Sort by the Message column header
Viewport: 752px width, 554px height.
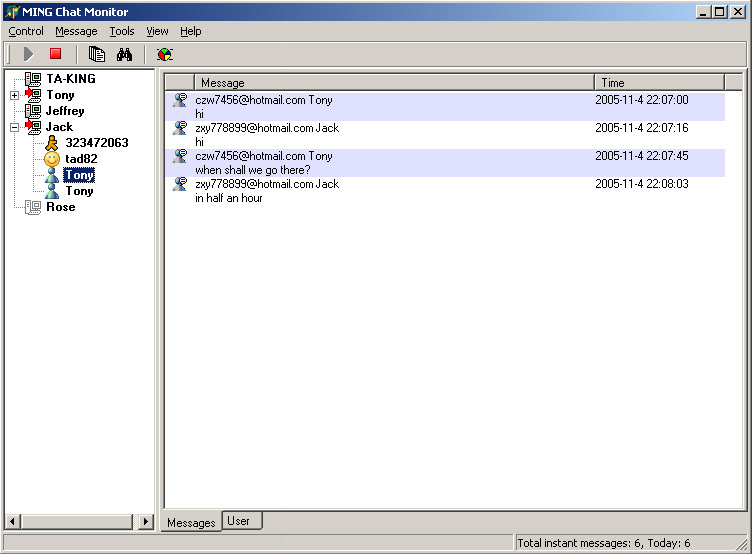click(394, 83)
